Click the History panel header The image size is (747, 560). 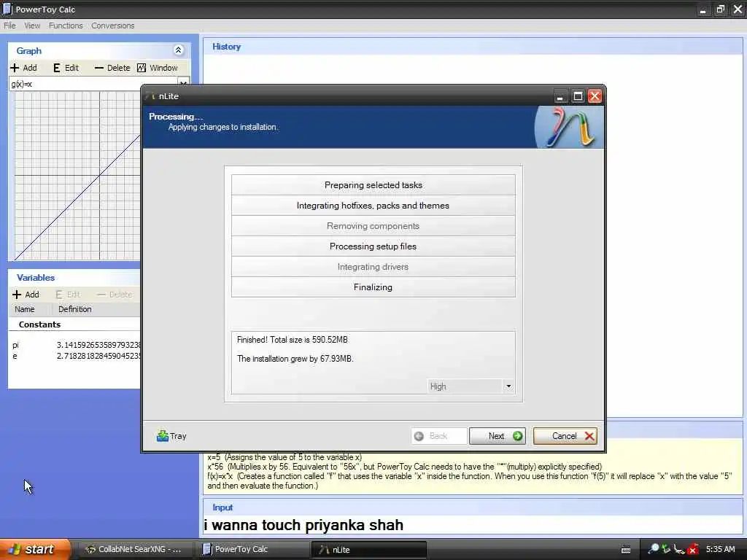click(473, 47)
